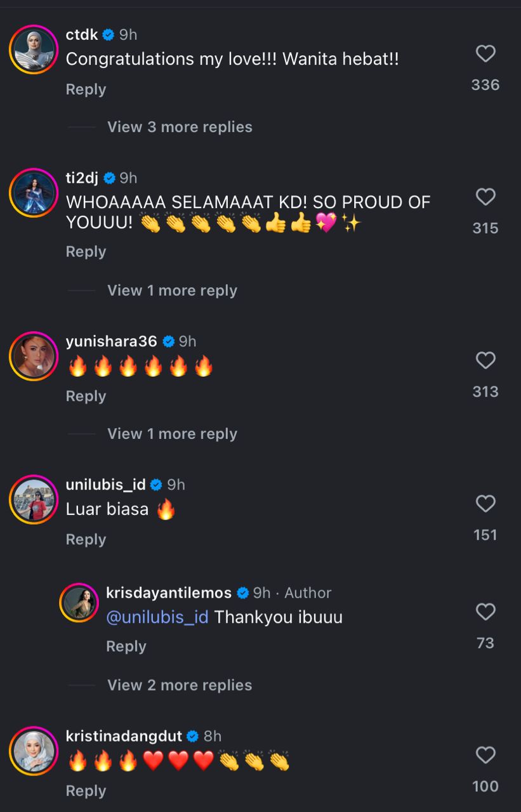View kristinadangdut's profile avatar
This screenshot has width=521, height=812.
pyautogui.click(x=34, y=750)
